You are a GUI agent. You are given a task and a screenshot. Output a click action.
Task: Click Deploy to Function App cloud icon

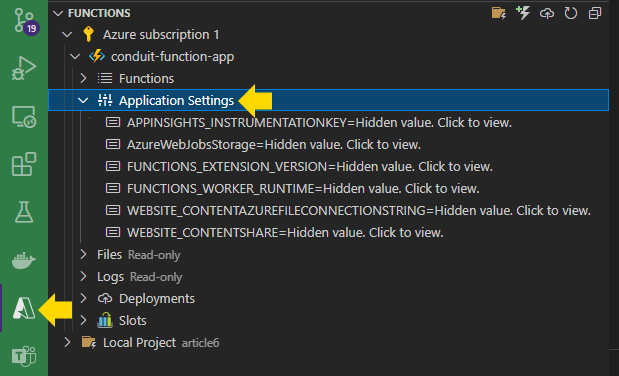point(547,13)
